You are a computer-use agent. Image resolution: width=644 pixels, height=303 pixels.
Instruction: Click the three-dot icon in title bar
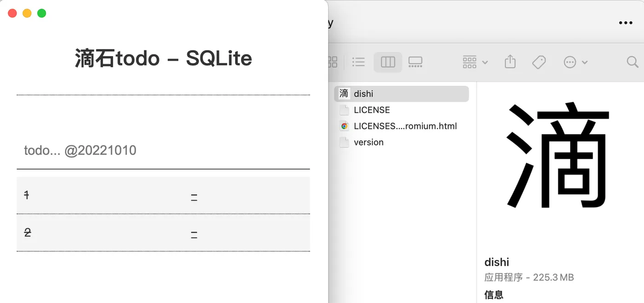click(x=626, y=23)
